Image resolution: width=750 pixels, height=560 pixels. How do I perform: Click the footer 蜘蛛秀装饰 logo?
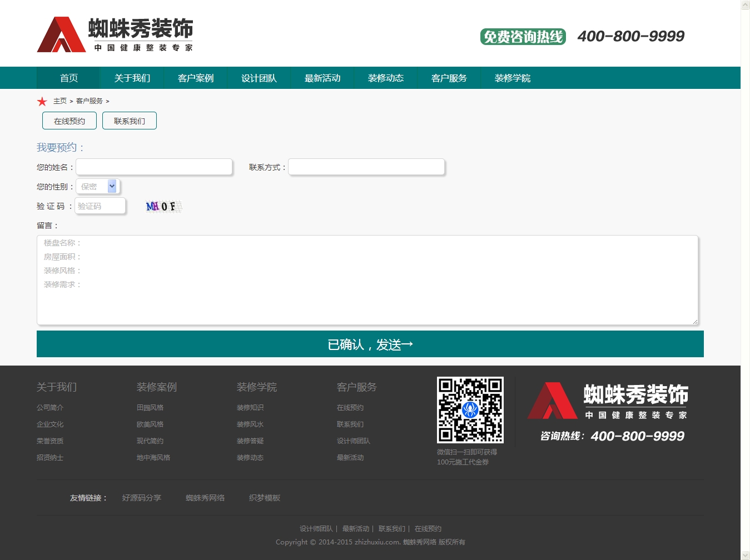[x=608, y=401]
